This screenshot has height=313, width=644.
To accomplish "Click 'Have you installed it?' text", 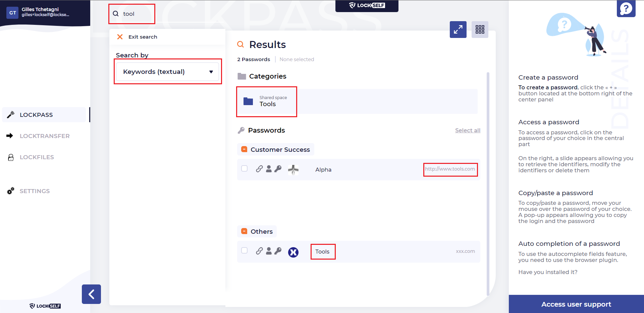I will pyautogui.click(x=548, y=272).
